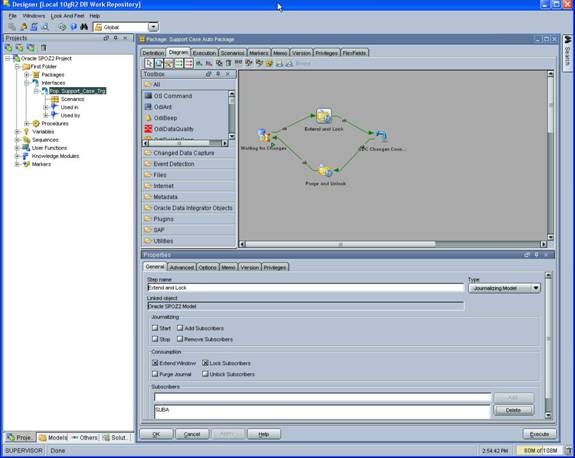Click the pin icon of the Toolbox panel
The width and height of the screenshot is (575, 458).
pos(218,74)
